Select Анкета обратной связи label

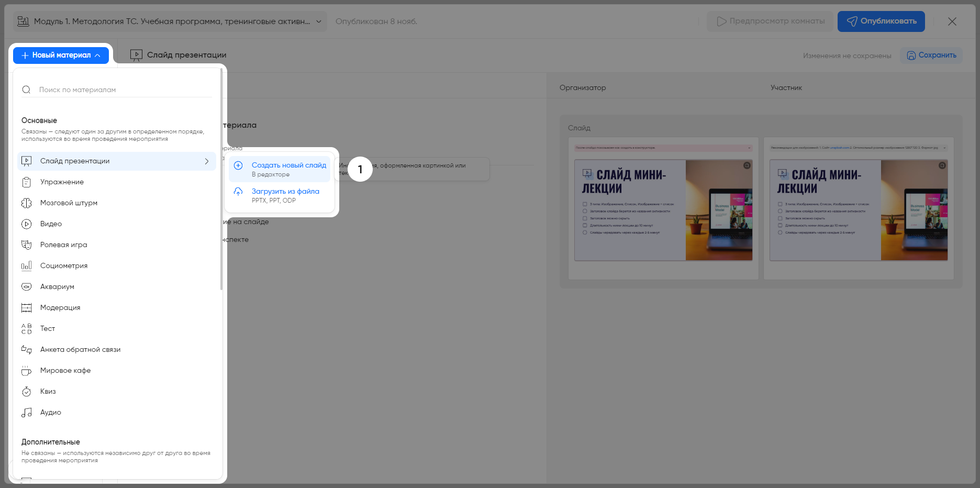[x=80, y=349]
